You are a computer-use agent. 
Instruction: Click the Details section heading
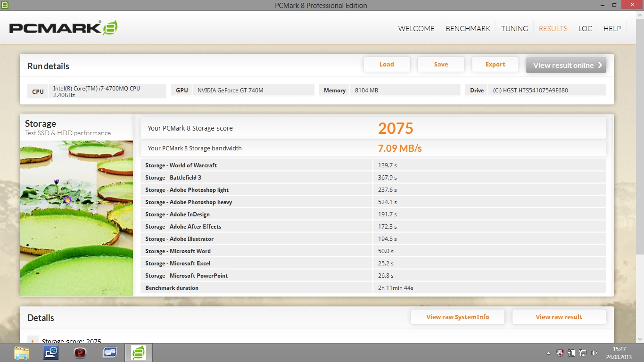point(41,318)
